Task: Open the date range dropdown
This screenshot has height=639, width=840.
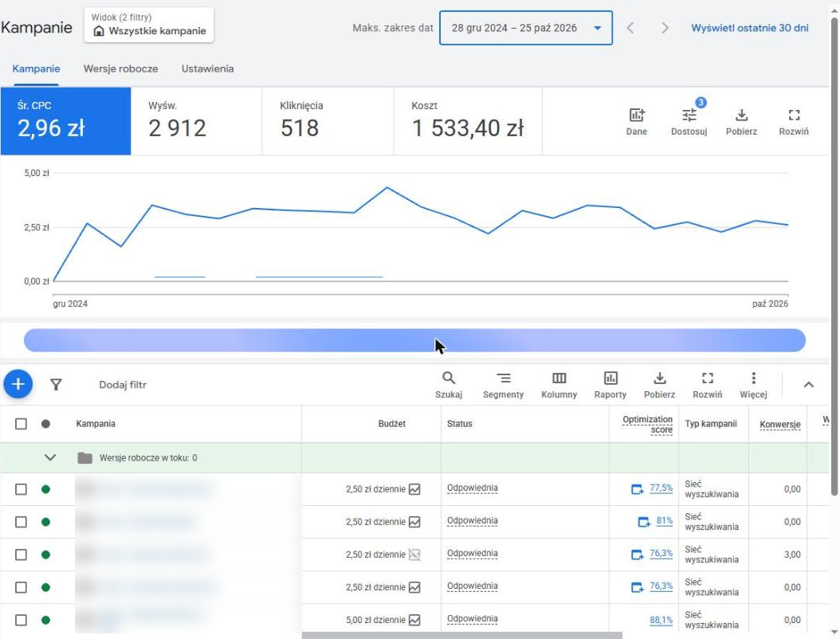Action: pyautogui.click(x=525, y=28)
